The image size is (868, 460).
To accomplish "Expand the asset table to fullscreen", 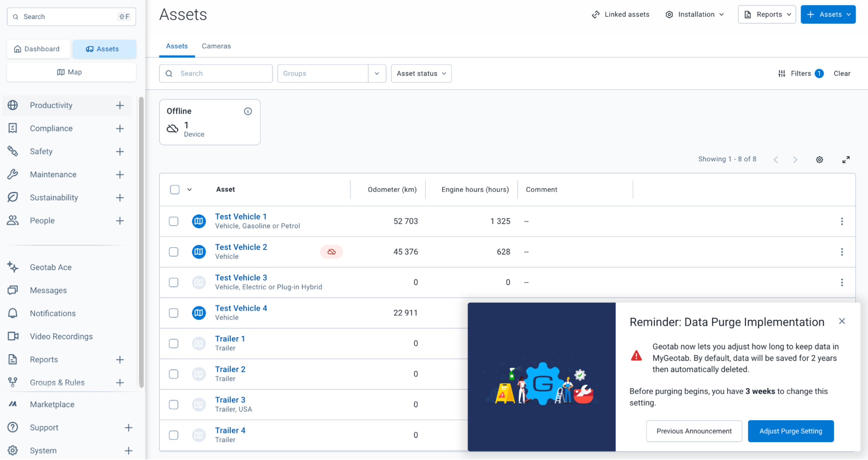I will point(846,159).
